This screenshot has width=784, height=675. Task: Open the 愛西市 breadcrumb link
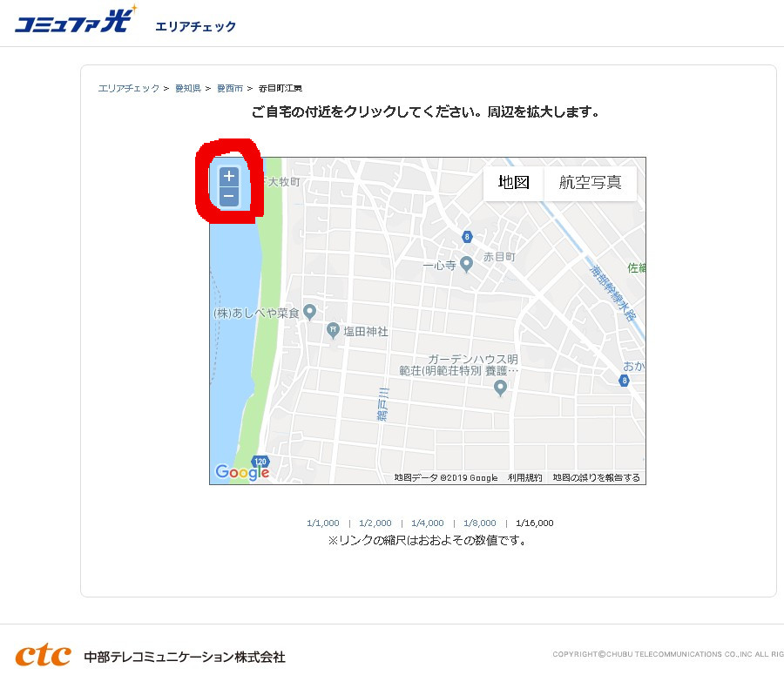(230, 89)
